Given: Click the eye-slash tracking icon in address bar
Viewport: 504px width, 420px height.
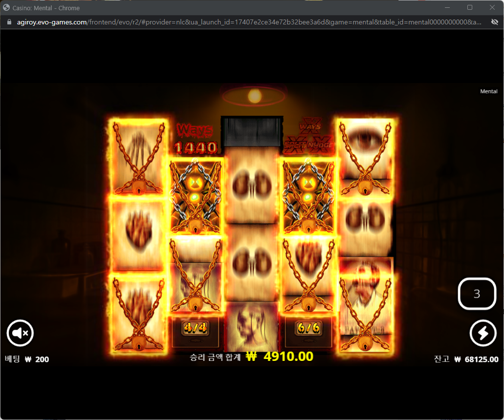Looking at the screenshot, I should pos(495,22).
